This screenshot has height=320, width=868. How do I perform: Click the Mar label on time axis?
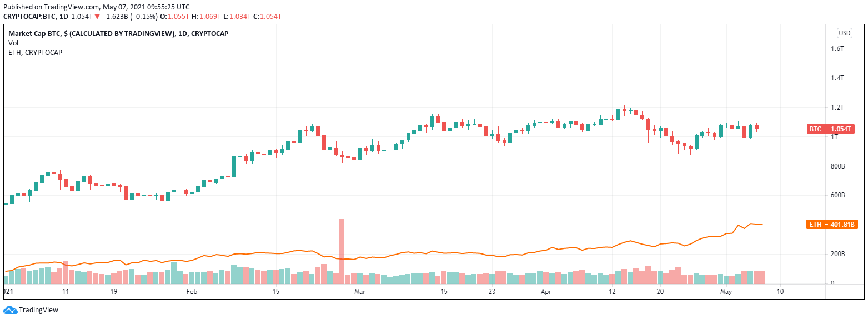(360, 291)
